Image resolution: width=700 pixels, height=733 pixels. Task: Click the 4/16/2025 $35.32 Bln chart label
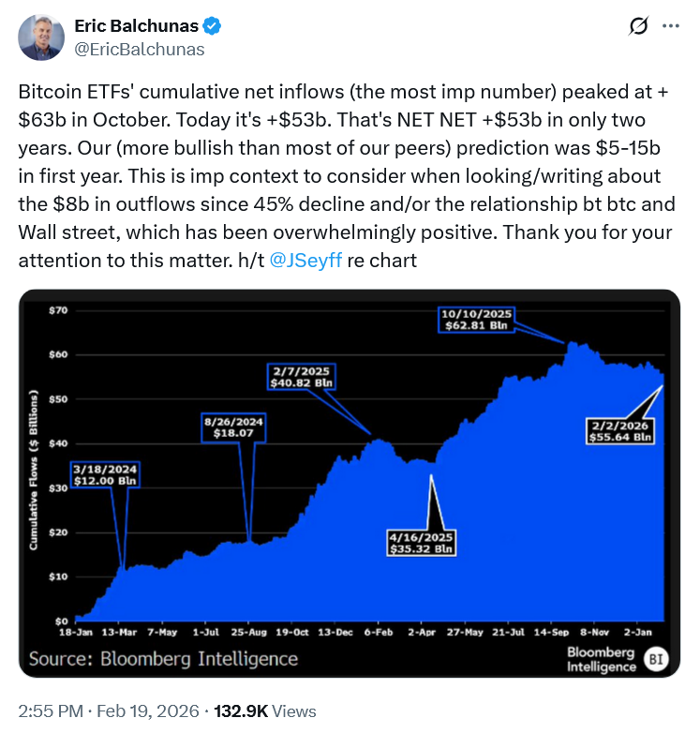(x=421, y=542)
